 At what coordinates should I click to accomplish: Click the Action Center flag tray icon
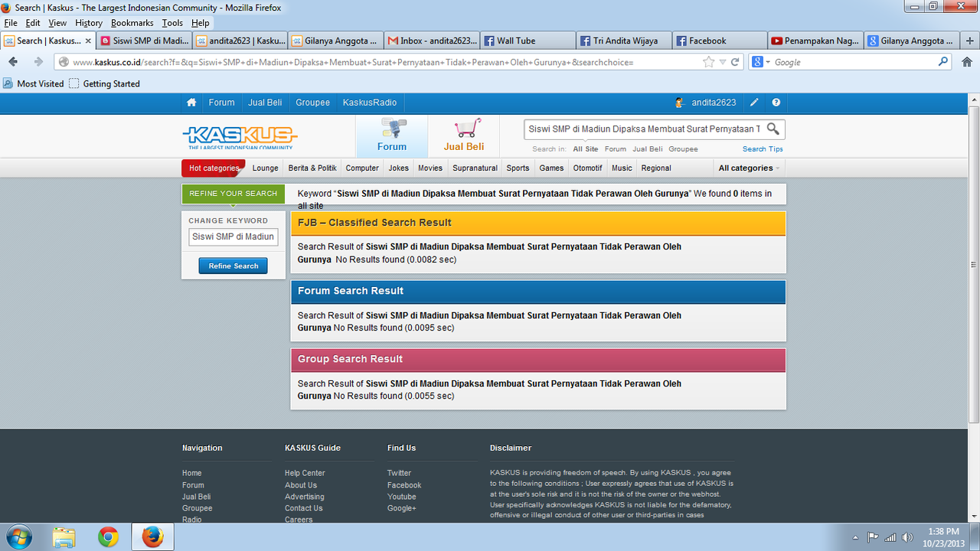tap(873, 537)
